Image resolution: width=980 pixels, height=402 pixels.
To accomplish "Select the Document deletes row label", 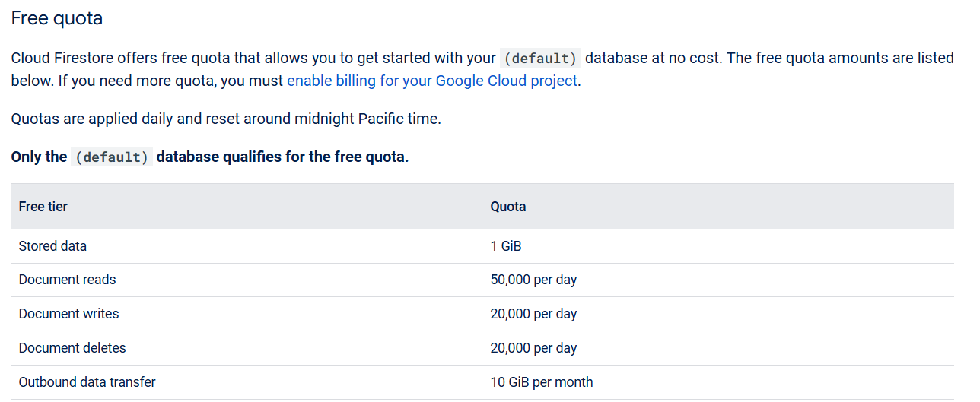I will click(x=72, y=348).
